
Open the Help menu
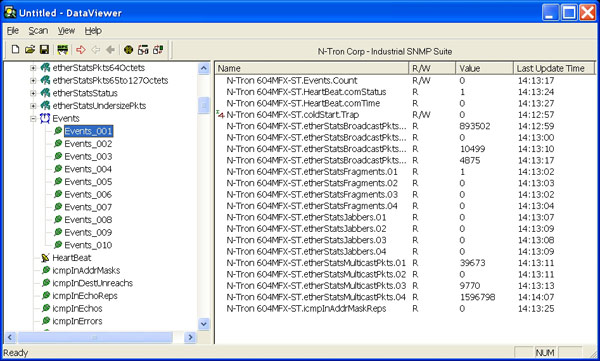point(93,31)
